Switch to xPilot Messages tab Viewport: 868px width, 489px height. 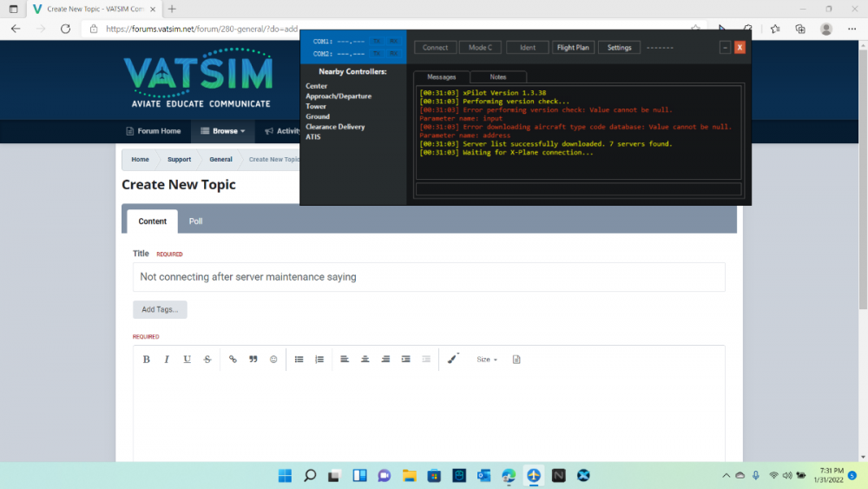click(441, 77)
